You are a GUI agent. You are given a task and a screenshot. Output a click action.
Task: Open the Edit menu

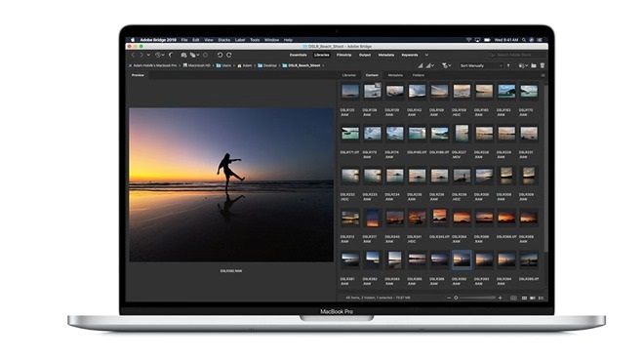(196, 40)
